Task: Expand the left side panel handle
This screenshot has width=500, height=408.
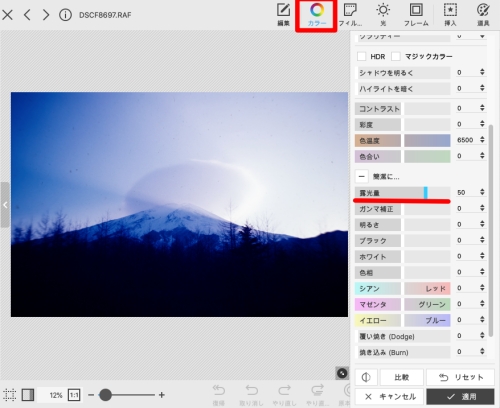Action: pyautogui.click(x=5, y=205)
